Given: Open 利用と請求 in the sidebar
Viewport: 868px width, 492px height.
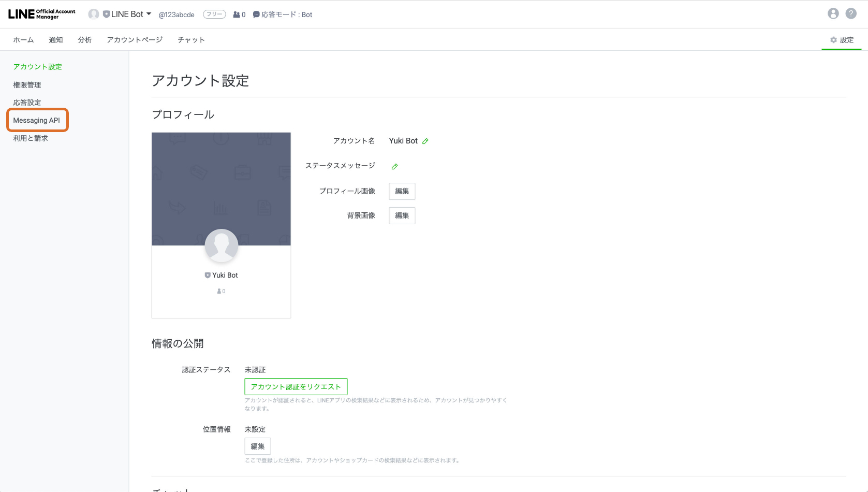Looking at the screenshot, I should 31,138.
